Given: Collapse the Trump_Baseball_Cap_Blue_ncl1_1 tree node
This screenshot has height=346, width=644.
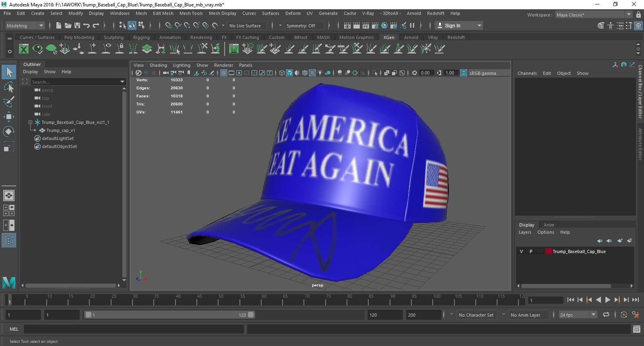Looking at the screenshot, I should 30,122.
